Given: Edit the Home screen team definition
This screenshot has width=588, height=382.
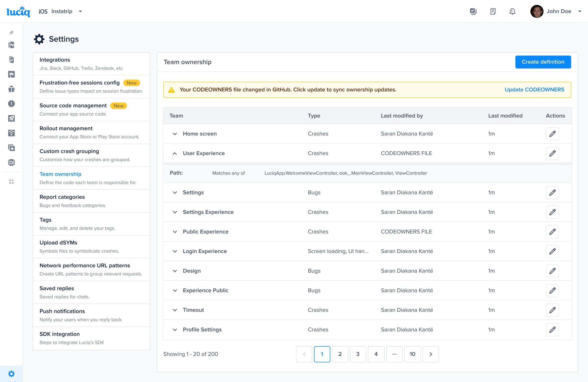Looking at the screenshot, I should (552, 134).
